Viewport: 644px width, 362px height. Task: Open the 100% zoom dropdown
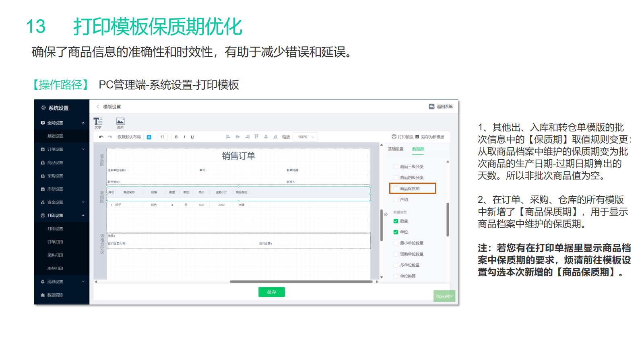point(305,137)
